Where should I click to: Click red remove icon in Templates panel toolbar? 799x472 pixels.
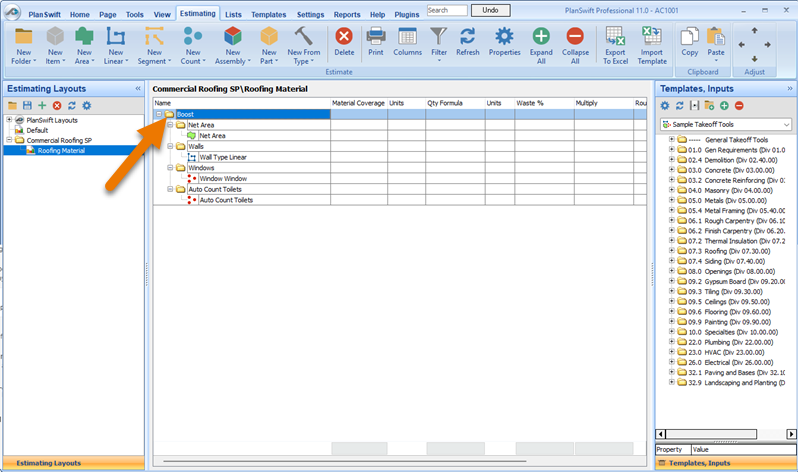coord(739,106)
